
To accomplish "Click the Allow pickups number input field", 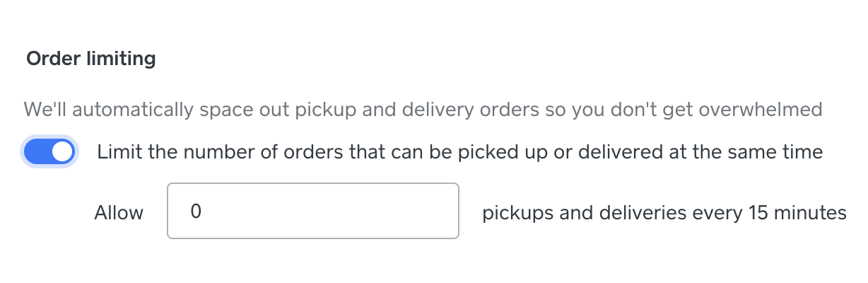I will (x=312, y=212).
